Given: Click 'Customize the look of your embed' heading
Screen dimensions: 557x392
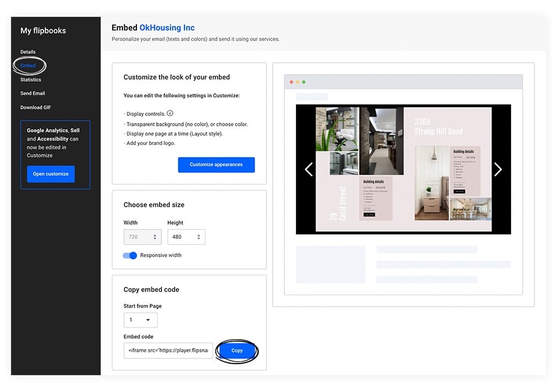Looking at the screenshot, I should click(x=176, y=77).
